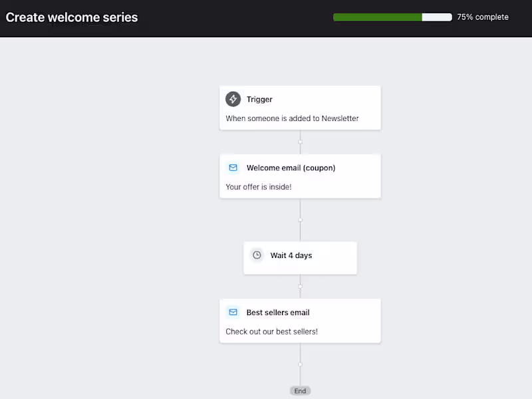532x399 pixels.
Task: Click the Welcome email envelope icon
Action: click(x=233, y=168)
